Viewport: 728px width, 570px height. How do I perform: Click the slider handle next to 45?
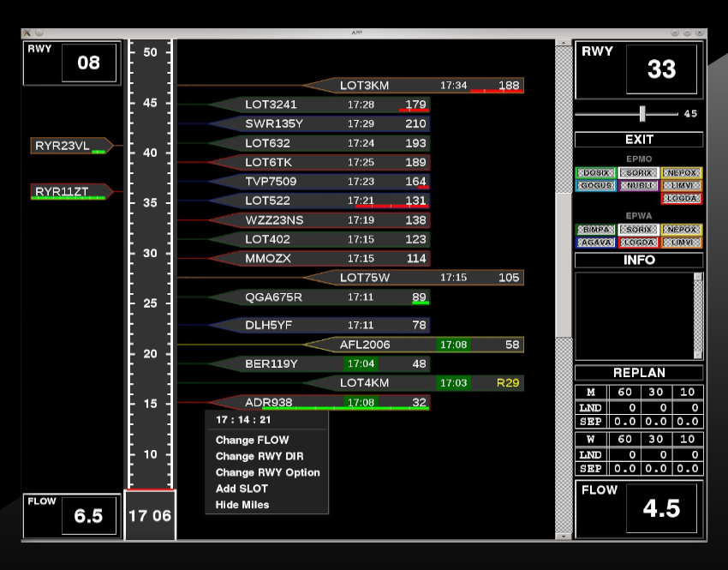tap(641, 113)
